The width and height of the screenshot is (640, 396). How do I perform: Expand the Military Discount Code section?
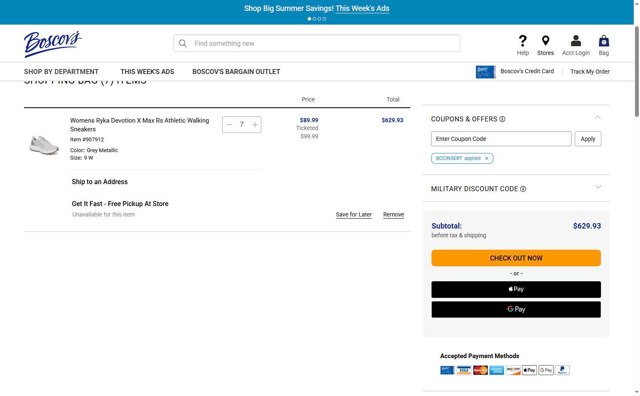point(598,187)
